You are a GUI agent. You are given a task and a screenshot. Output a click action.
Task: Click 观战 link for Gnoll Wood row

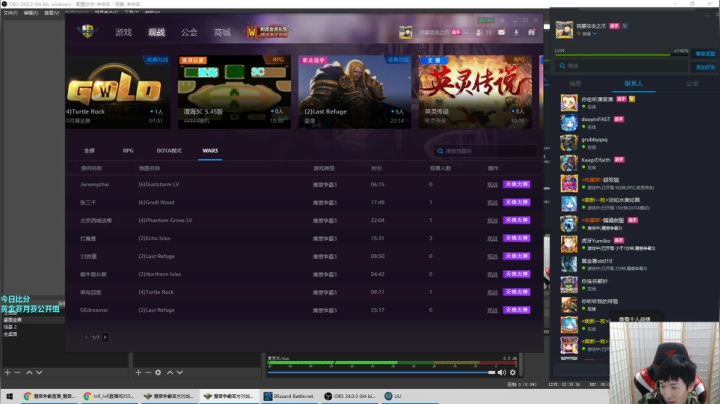[492, 202]
